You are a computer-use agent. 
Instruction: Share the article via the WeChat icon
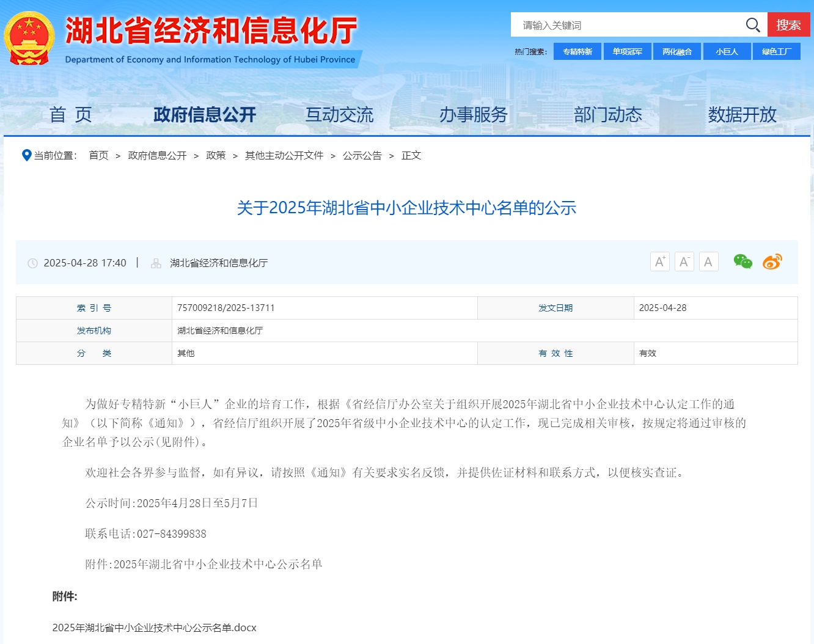coord(743,262)
